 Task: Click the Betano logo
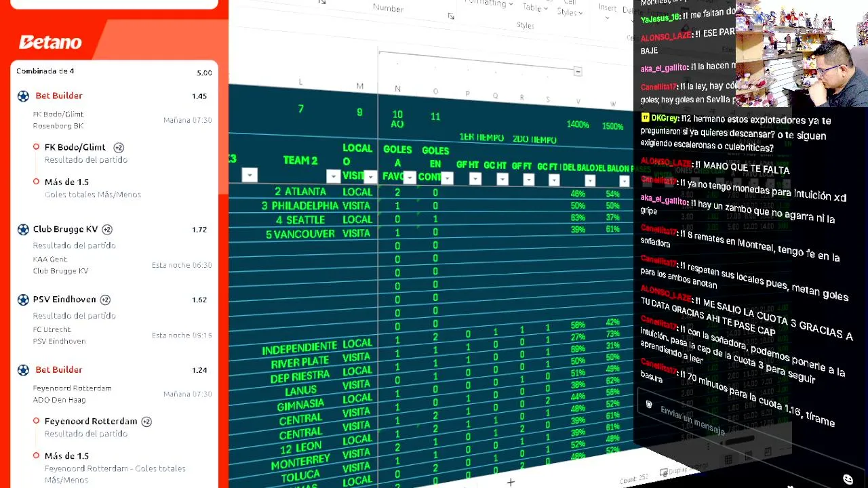[50, 43]
